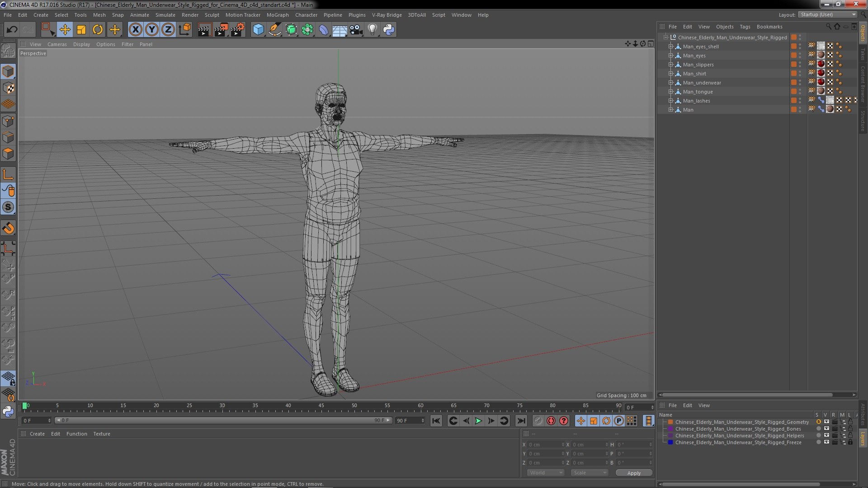The image size is (868, 488).
Task: Expand the Man object
Action: point(671,110)
